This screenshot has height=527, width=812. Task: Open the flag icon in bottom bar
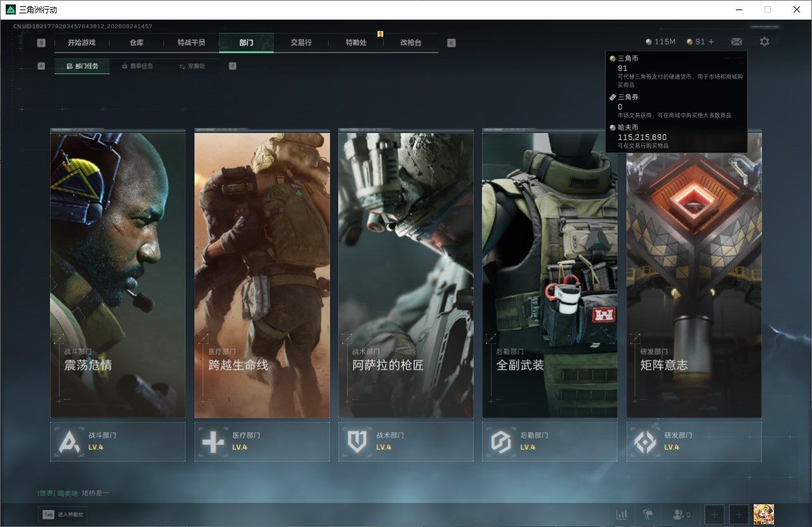tap(648, 515)
